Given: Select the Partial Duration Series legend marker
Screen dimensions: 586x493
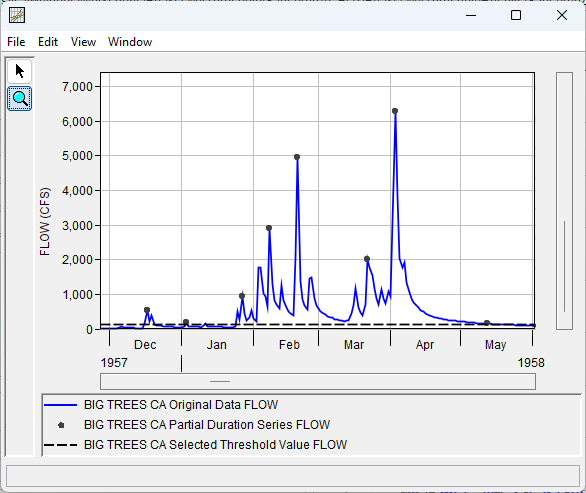Looking at the screenshot, I should (61, 425).
